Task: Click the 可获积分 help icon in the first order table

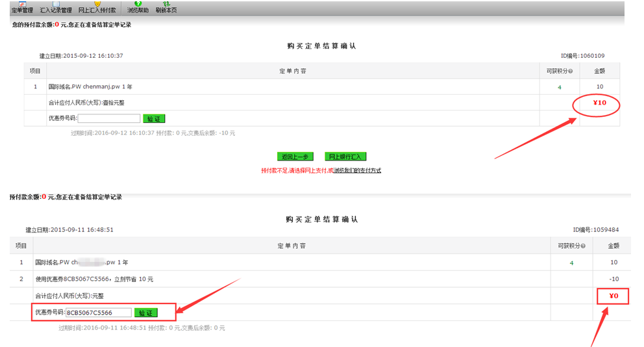Action: 571,71
